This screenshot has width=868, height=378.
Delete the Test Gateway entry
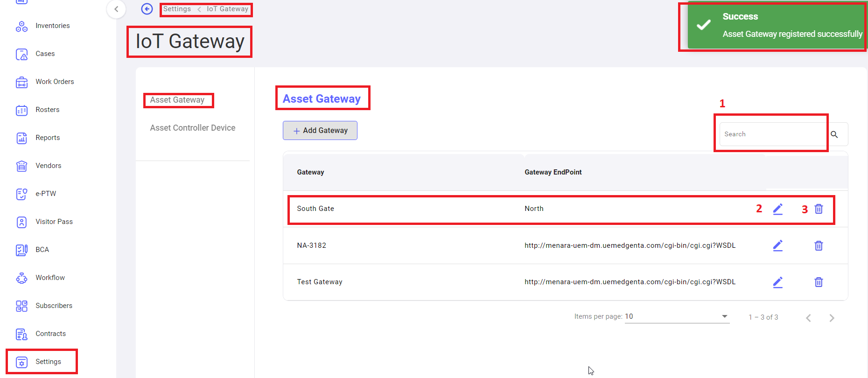coord(819,282)
